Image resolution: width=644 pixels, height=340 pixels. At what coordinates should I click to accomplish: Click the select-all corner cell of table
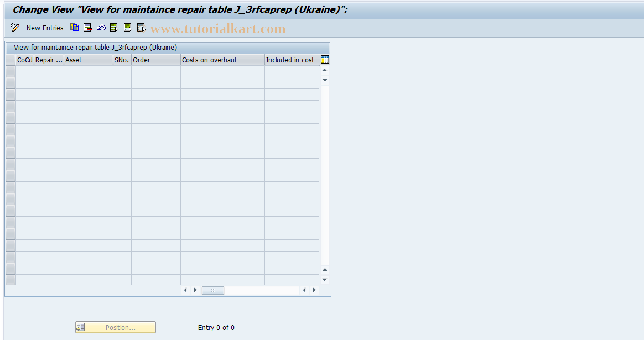coord(11,60)
